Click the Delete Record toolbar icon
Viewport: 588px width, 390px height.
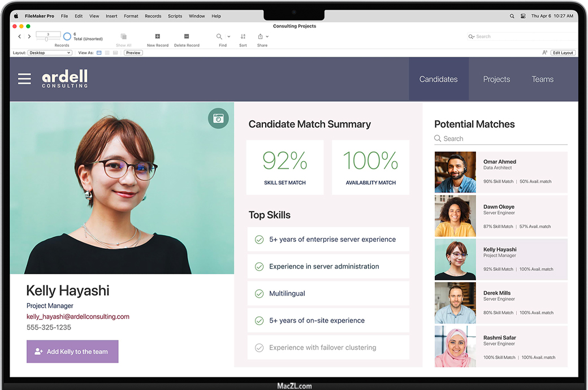tap(187, 37)
